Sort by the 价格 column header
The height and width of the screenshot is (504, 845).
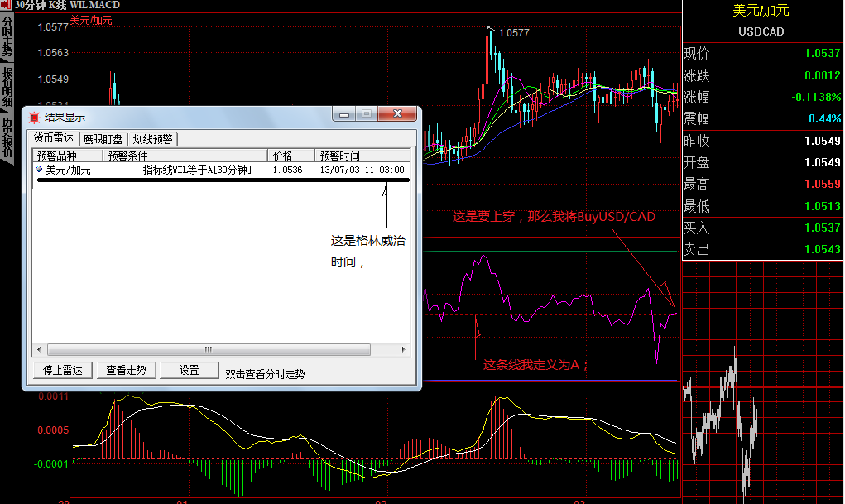pos(291,156)
